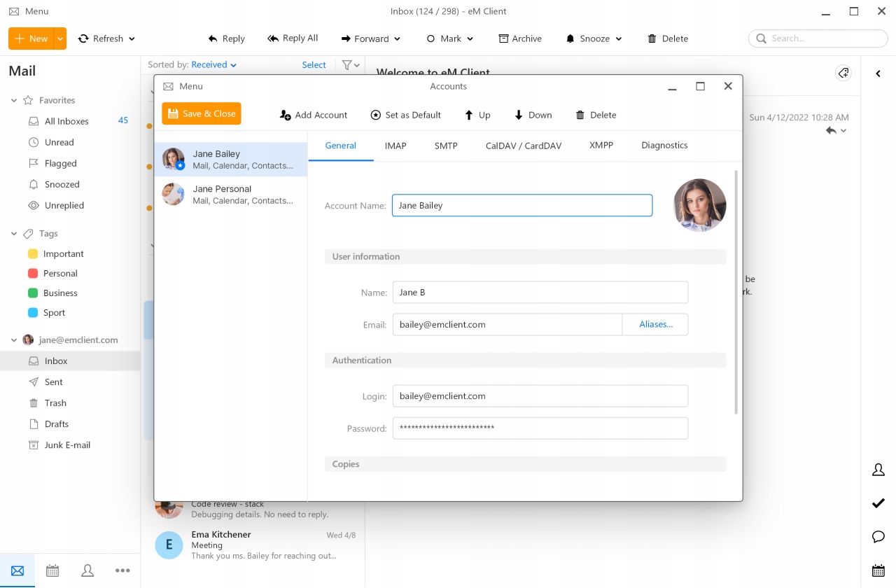Click Save & Close button
896x588 pixels.
(202, 113)
